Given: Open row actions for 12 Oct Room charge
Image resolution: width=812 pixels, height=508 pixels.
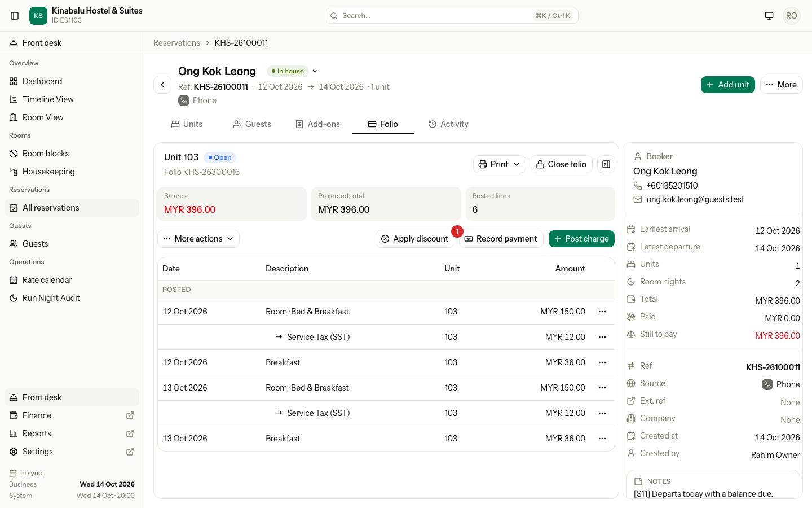Looking at the screenshot, I should point(602,312).
